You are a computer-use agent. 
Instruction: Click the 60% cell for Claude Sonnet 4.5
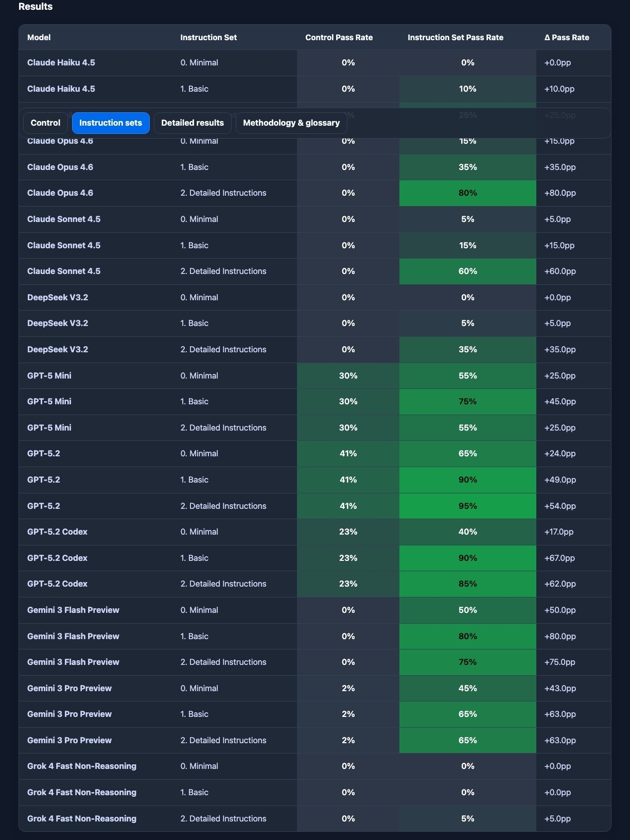pos(467,271)
